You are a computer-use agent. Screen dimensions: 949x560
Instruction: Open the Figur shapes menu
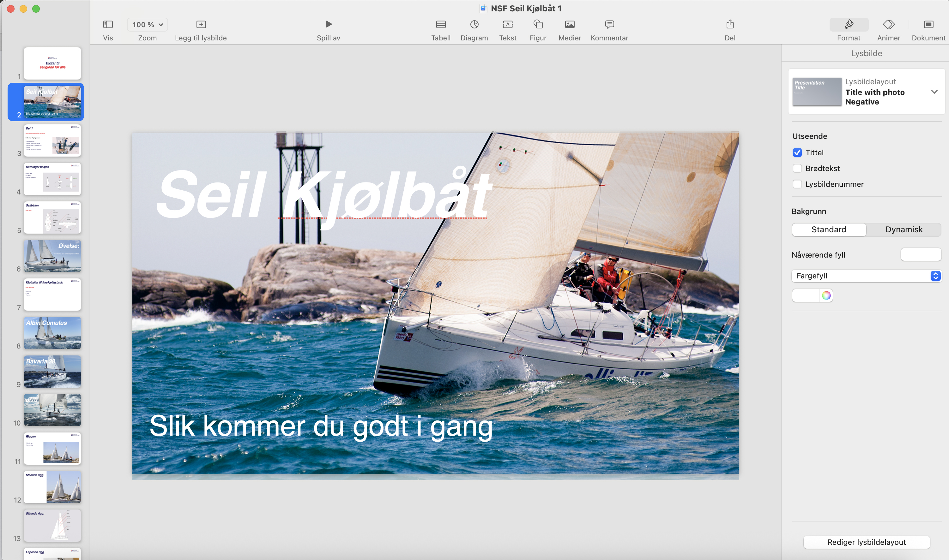point(538,25)
